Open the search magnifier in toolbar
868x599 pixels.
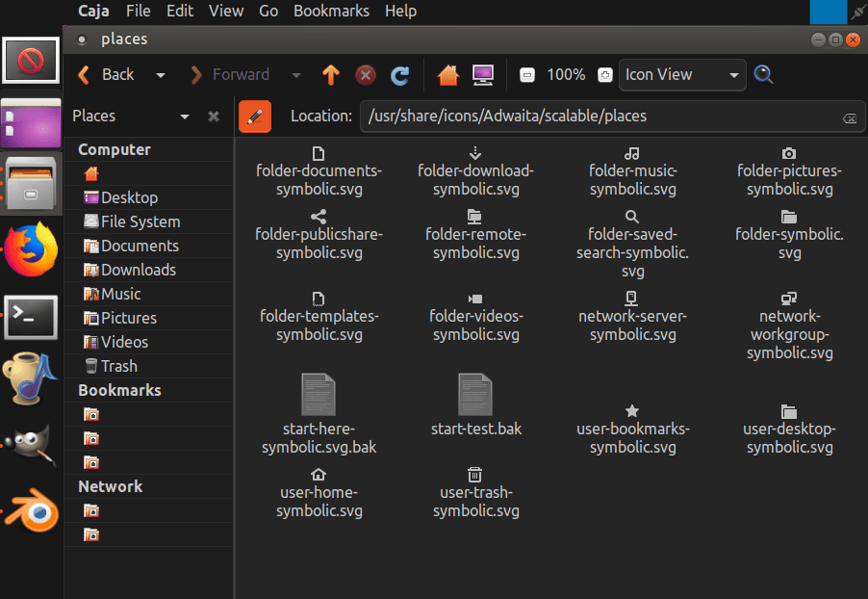coord(763,74)
